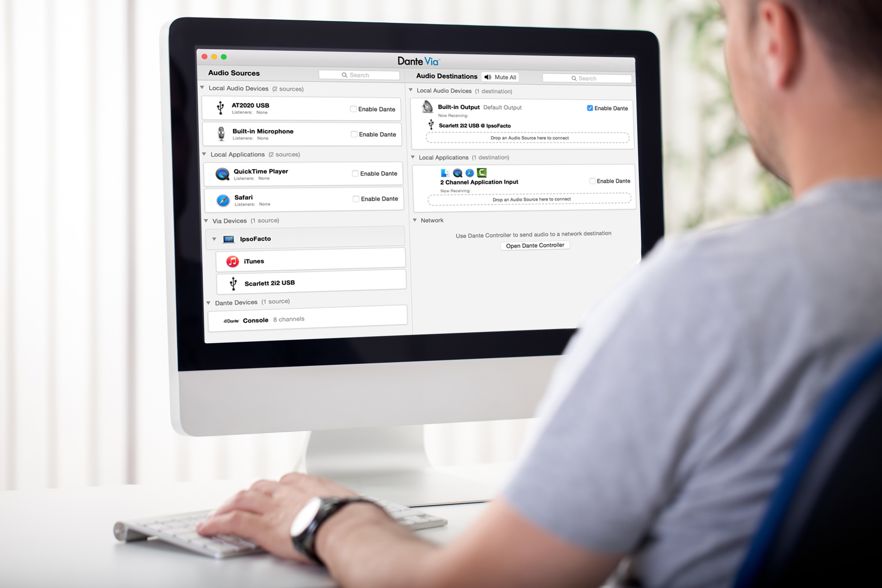The height and width of the screenshot is (588, 882).
Task: Click the AT2020 USB microphone icon
Action: tap(221, 108)
